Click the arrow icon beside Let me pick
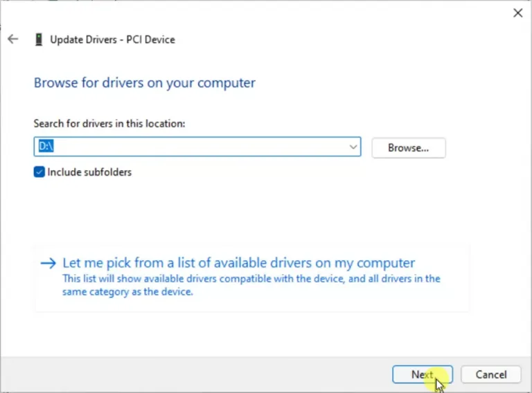This screenshot has height=393, width=532. [x=48, y=263]
